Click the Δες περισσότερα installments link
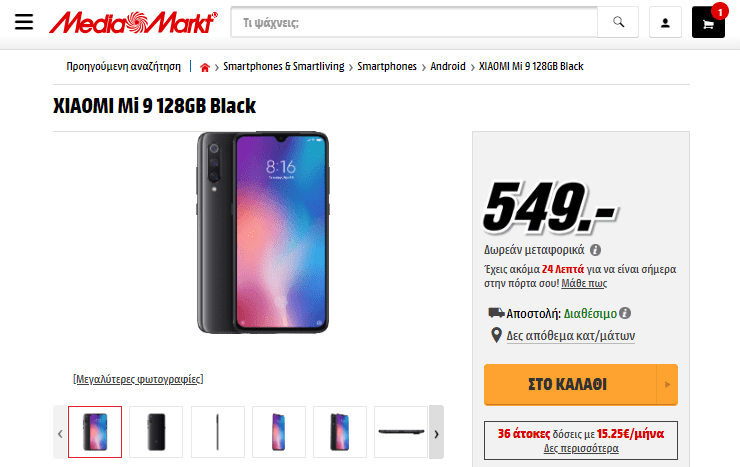740x467 pixels. click(x=581, y=448)
